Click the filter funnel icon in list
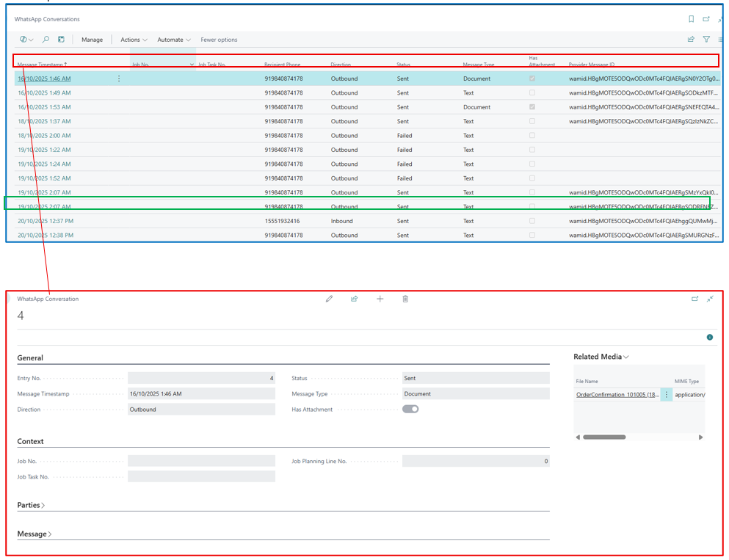 (706, 40)
